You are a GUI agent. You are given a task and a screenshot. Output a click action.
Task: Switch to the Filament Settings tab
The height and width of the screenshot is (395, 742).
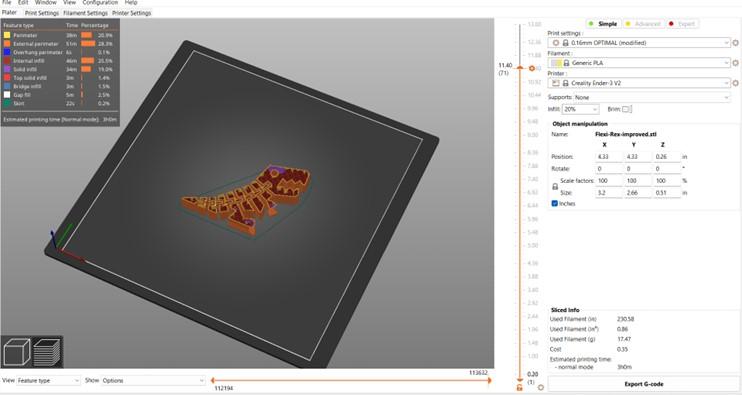[x=85, y=13]
